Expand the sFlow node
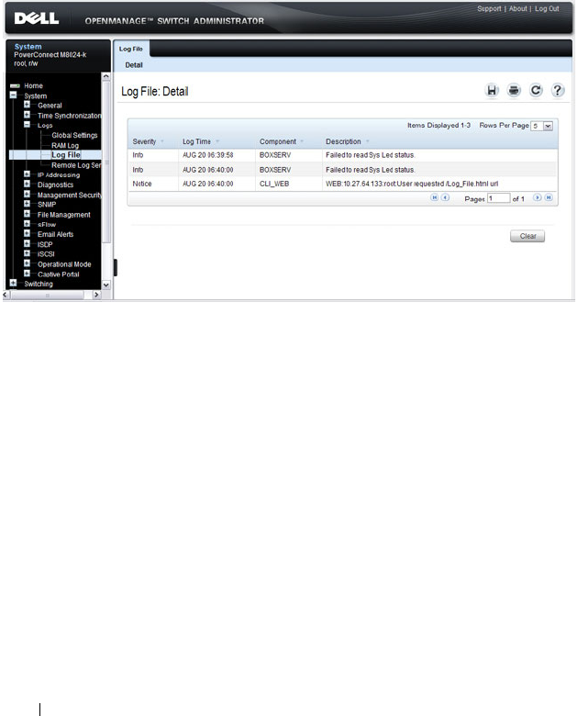588x716 pixels. [27, 224]
